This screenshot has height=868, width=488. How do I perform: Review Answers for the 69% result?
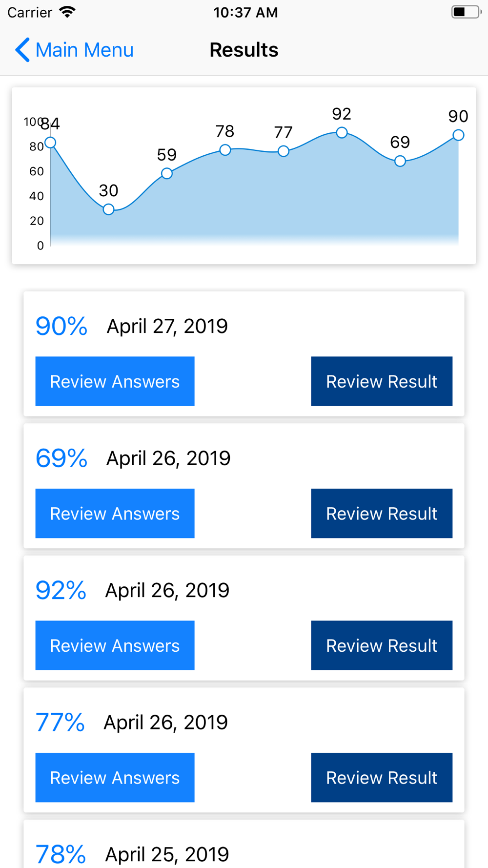click(x=115, y=514)
